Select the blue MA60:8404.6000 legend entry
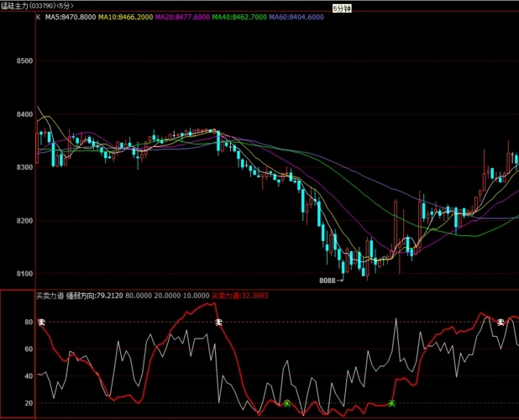The width and height of the screenshot is (519, 420). click(x=296, y=17)
